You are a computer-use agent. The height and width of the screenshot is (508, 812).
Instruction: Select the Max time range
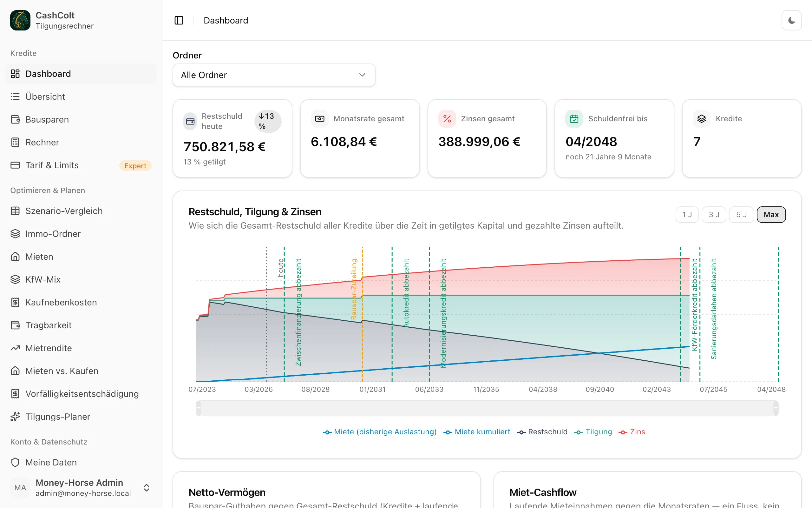click(771, 214)
